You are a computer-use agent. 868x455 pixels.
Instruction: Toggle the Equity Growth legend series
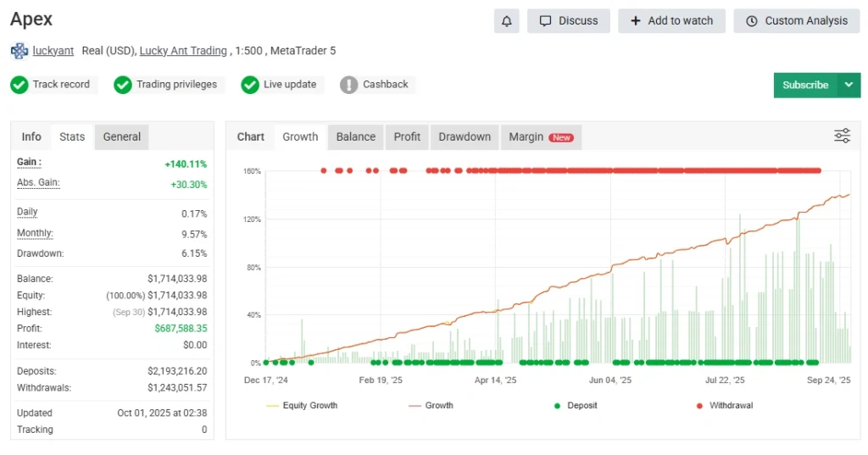(x=303, y=406)
